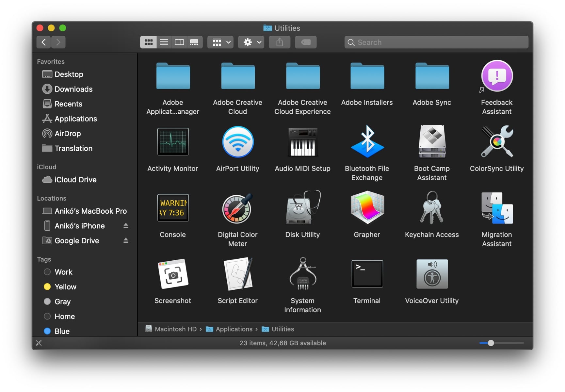Open Downloads from Favorites sidebar

tap(73, 89)
